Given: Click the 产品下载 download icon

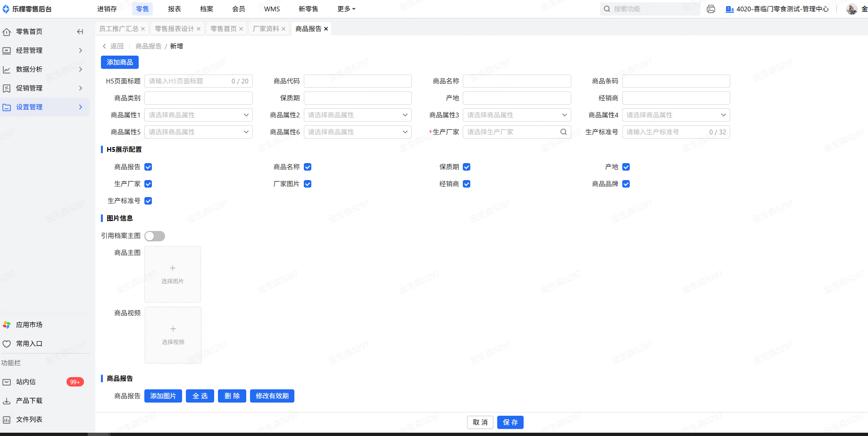Looking at the screenshot, I should click(7, 401).
